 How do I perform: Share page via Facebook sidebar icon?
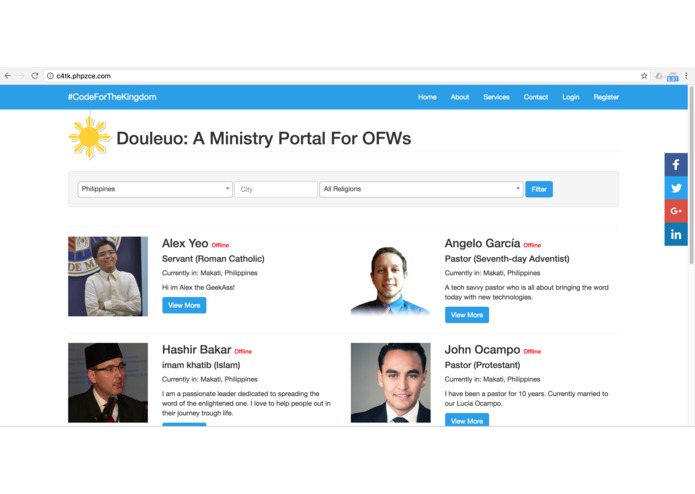675,165
